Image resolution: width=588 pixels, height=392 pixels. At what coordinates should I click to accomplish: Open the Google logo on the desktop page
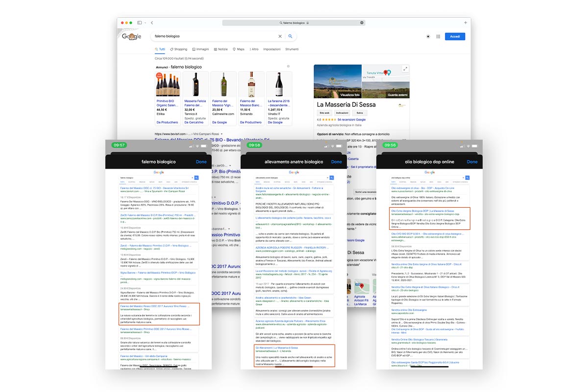click(x=132, y=36)
